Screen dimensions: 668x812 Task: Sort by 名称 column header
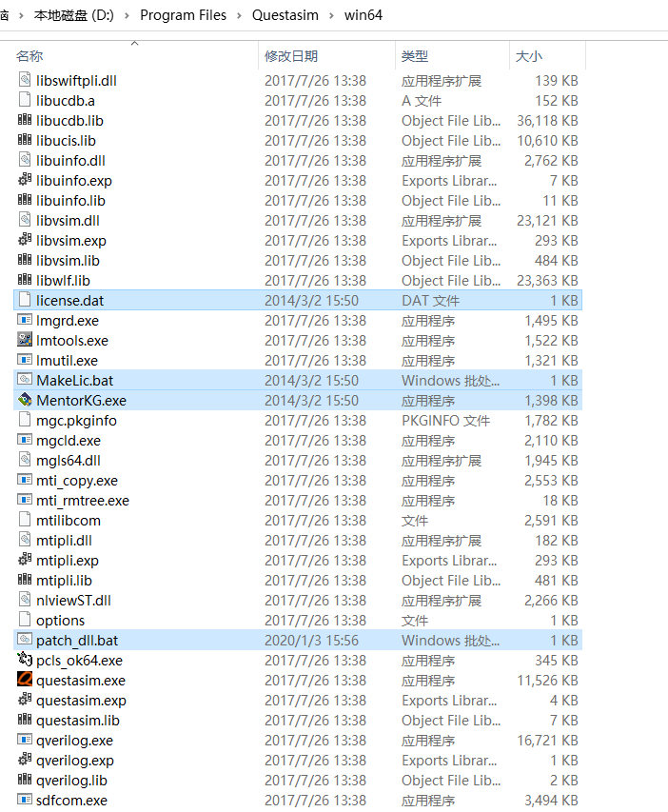click(29, 56)
